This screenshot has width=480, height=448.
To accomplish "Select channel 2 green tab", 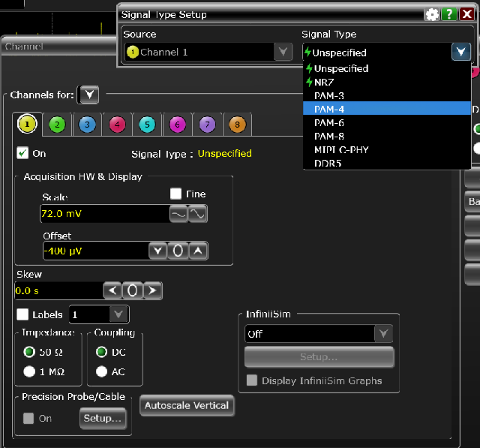I will click(x=57, y=125).
